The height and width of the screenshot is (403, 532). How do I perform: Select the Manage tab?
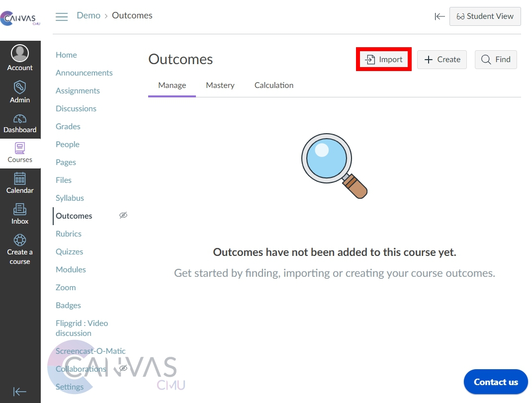coord(172,85)
